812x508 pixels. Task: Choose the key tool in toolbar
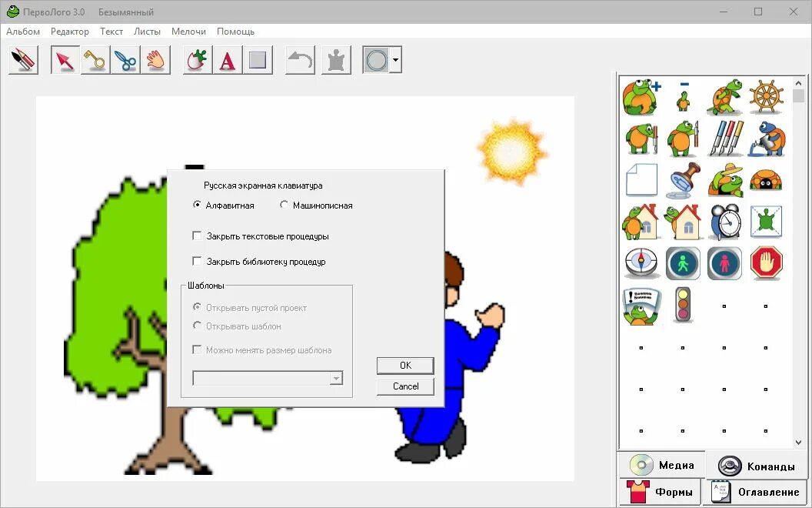[95, 60]
